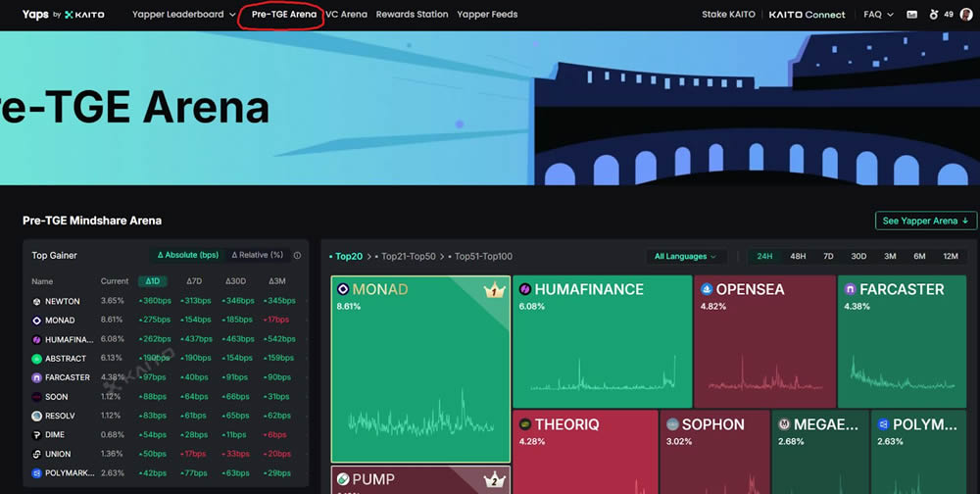Image resolution: width=980 pixels, height=494 pixels.
Task: Click the crown badge on MONAD tile
Action: 493,290
